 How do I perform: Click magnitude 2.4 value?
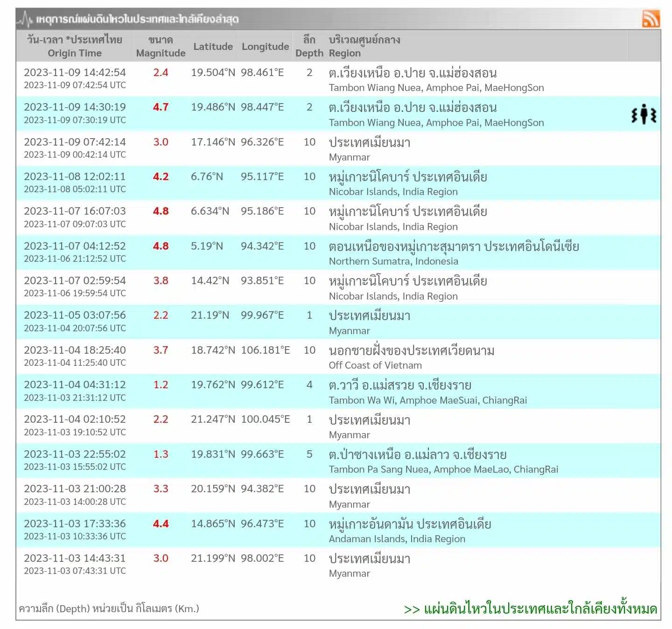(161, 72)
